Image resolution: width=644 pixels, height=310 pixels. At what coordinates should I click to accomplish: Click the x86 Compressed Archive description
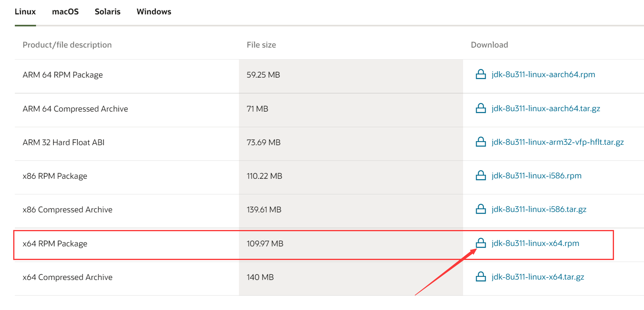pos(68,210)
